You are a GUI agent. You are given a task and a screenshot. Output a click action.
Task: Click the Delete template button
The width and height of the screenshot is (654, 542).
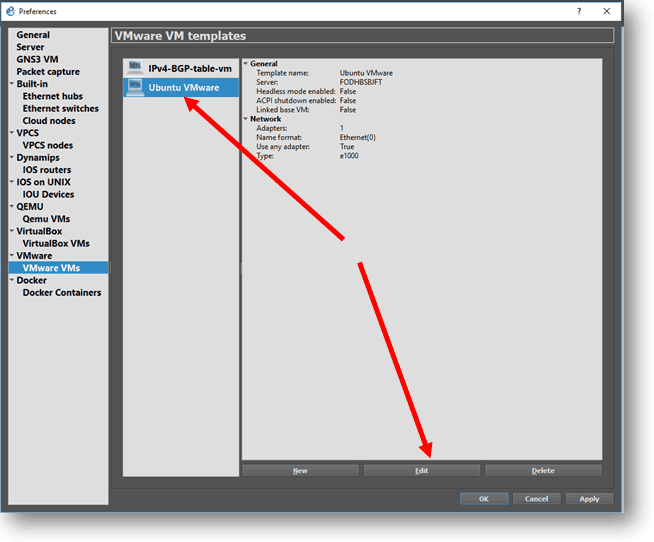pos(543,471)
